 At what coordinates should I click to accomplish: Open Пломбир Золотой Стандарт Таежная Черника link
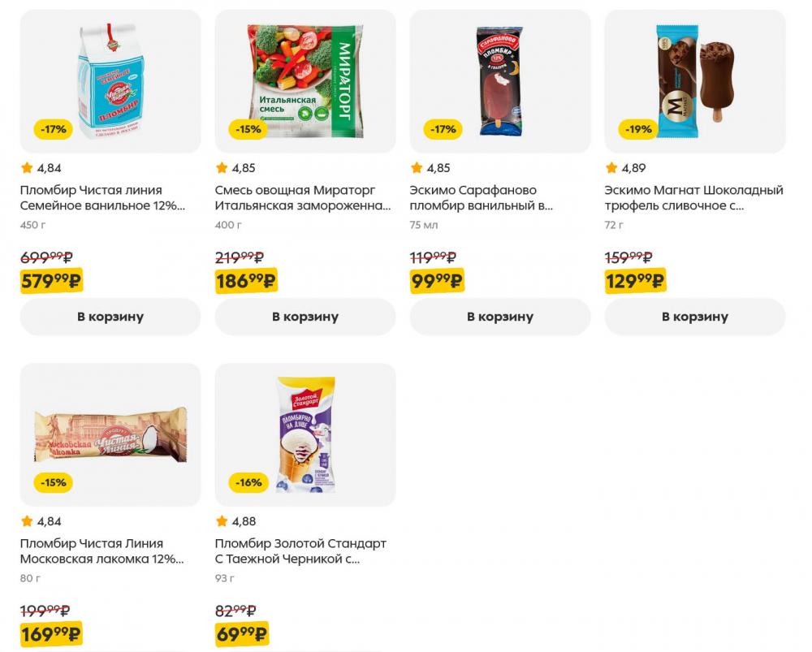point(300,551)
